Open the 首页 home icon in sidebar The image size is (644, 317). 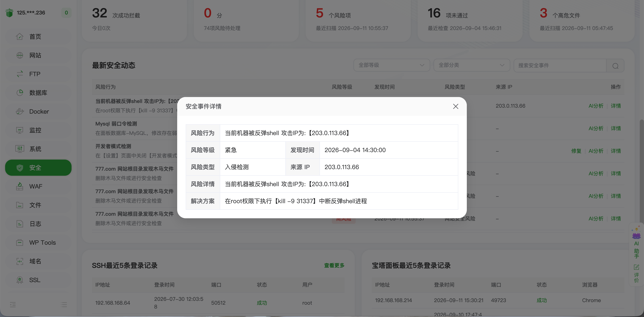pos(20,36)
